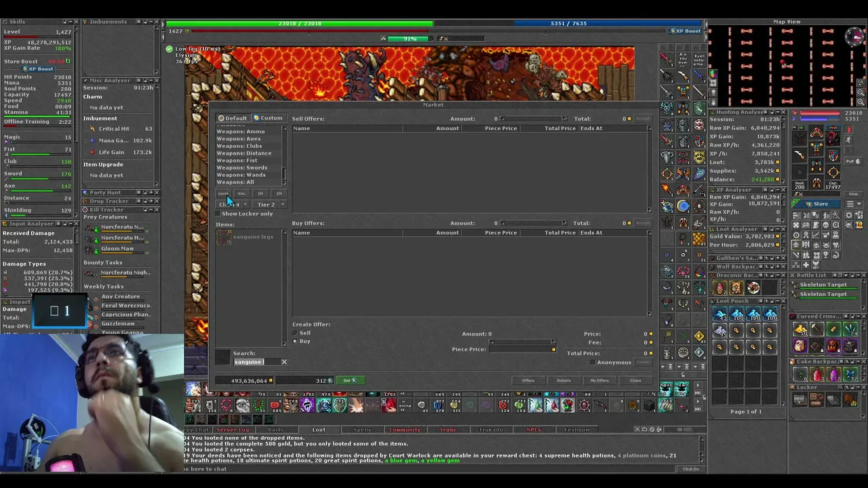Click the Buy Offers list scroll-down arrow
This screenshot has height=488, width=868.
pyautogui.click(x=650, y=313)
